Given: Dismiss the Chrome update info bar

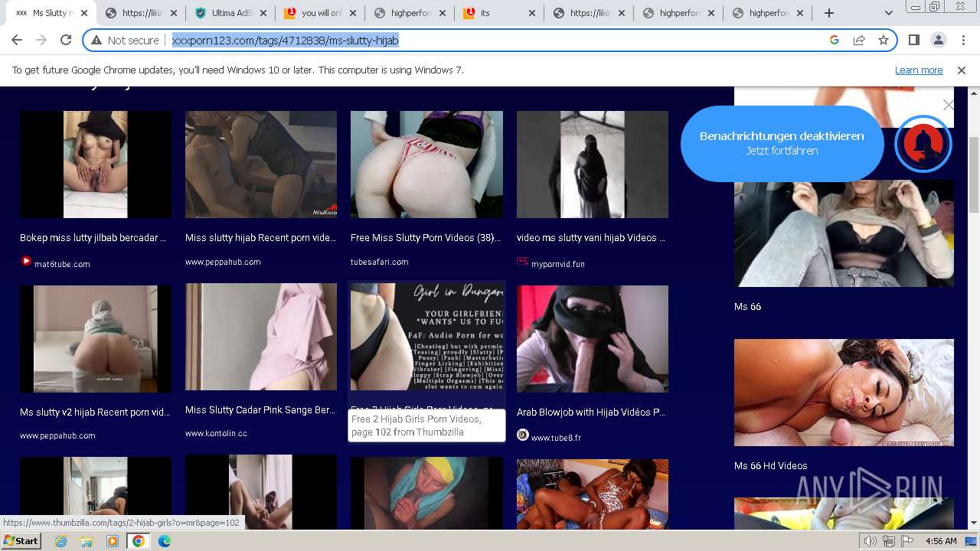Looking at the screenshot, I should [x=962, y=70].
